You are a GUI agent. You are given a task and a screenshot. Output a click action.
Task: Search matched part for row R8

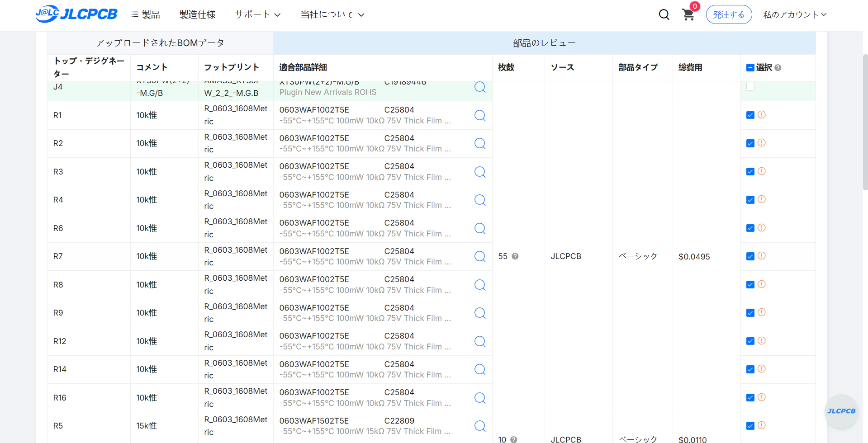[x=480, y=285]
